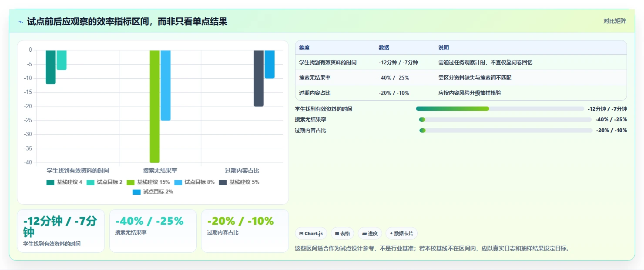Click the Chart.js chip
Screen dimensions: 644x270
click(311, 233)
